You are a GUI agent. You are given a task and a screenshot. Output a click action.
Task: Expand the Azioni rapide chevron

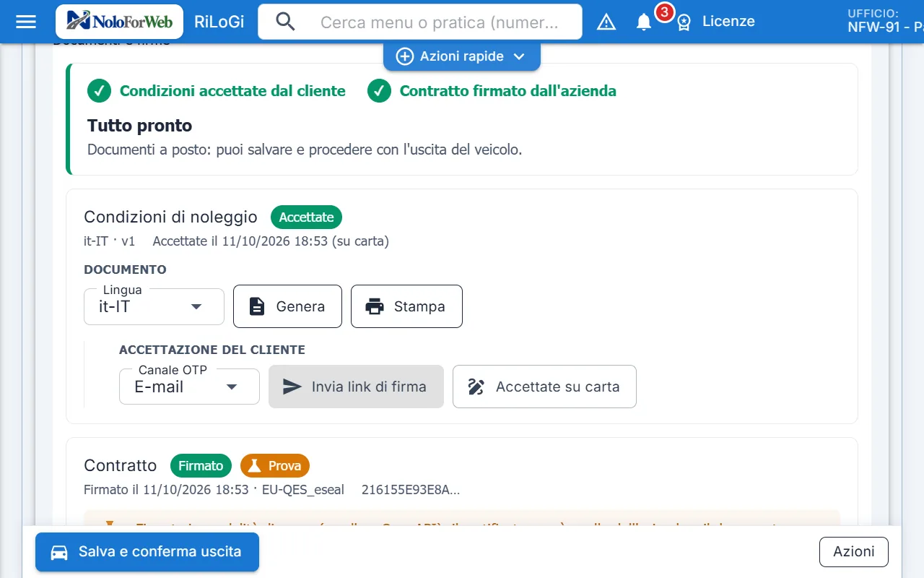tap(518, 56)
